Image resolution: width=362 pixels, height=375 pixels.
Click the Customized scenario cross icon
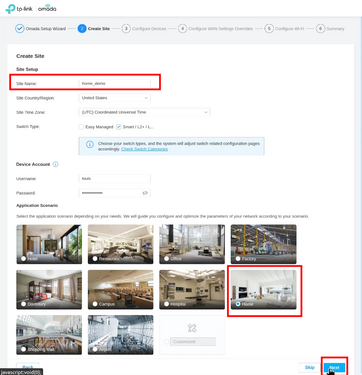tap(192, 328)
